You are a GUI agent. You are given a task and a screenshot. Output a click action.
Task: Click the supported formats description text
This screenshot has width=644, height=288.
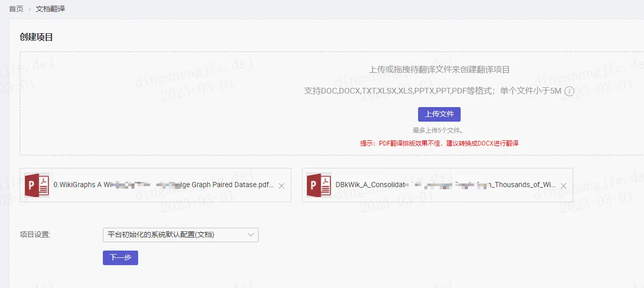coord(433,91)
